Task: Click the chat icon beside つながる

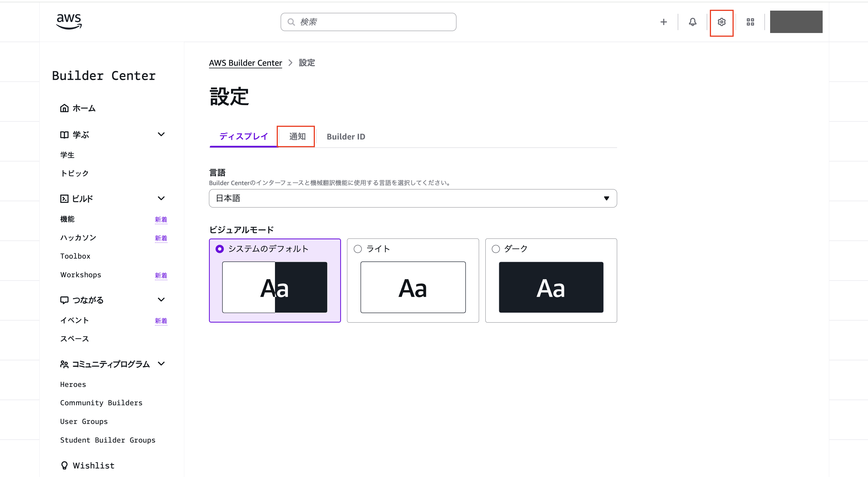Action: pos(64,300)
